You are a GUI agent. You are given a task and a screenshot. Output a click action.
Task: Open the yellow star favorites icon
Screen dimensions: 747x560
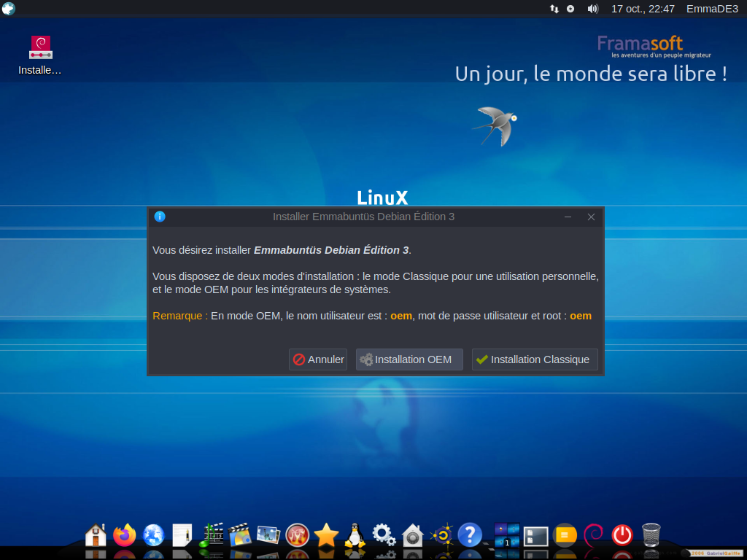(x=326, y=535)
